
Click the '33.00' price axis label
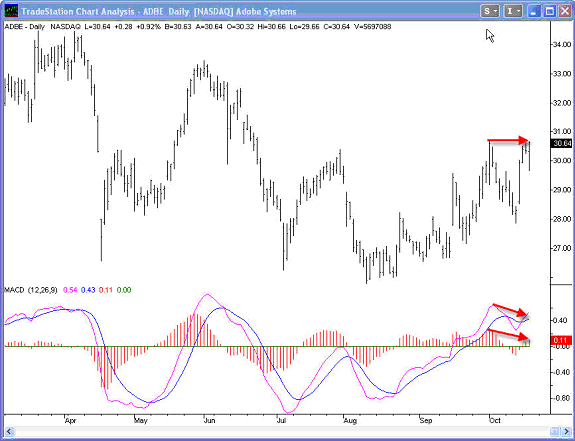coord(562,74)
